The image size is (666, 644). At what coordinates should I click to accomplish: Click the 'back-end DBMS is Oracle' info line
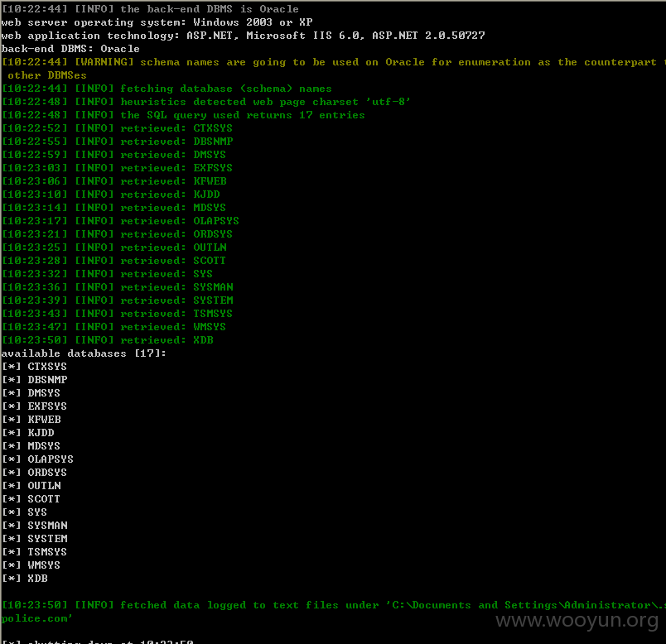tap(150, 9)
